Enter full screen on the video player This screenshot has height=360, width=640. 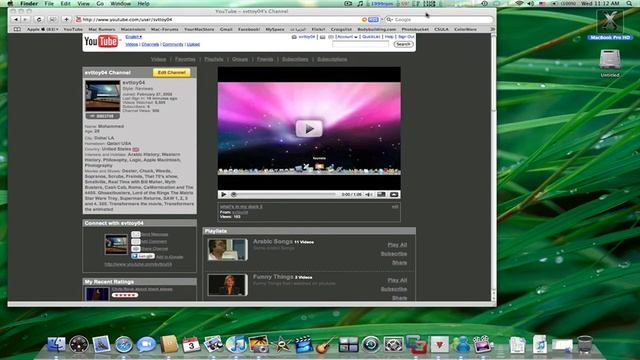[394, 195]
